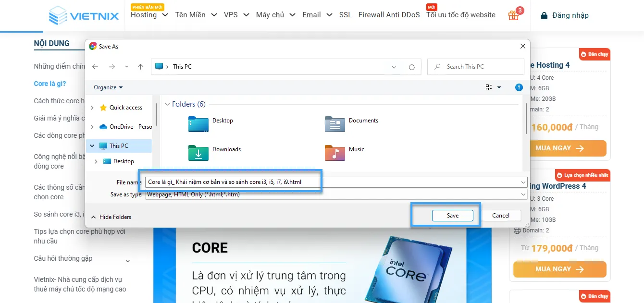Screen dimensions: 644x303
Task: Open Tối ưu tốc độ website
Action: tap(461, 15)
